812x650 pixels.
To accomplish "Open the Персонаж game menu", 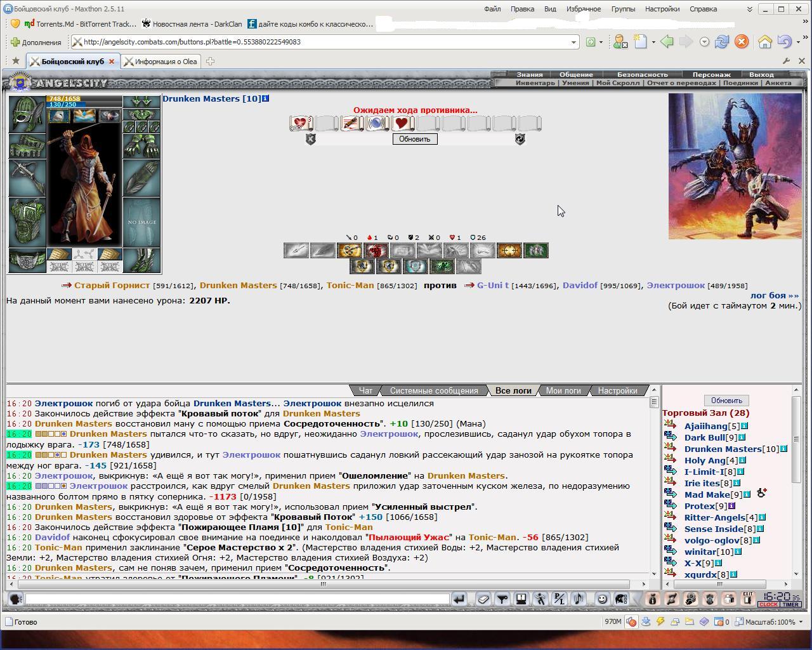I will (711, 74).
